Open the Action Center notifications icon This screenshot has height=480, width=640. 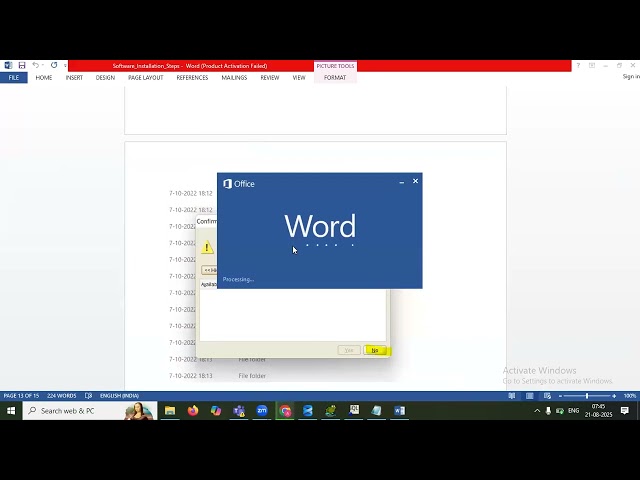click(x=624, y=411)
